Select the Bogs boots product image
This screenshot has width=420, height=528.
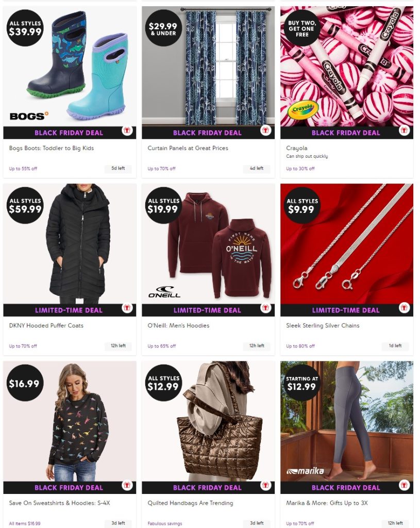pyautogui.click(x=70, y=67)
